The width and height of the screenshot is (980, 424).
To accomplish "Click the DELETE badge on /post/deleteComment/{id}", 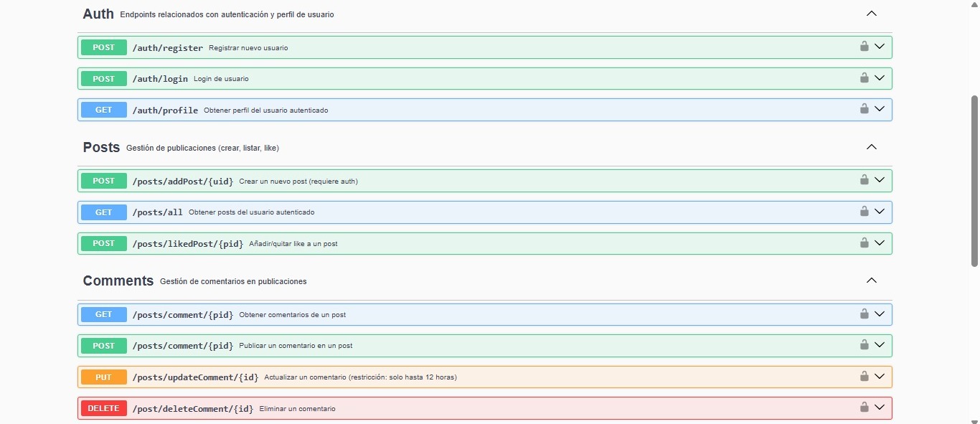I will (x=103, y=407).
